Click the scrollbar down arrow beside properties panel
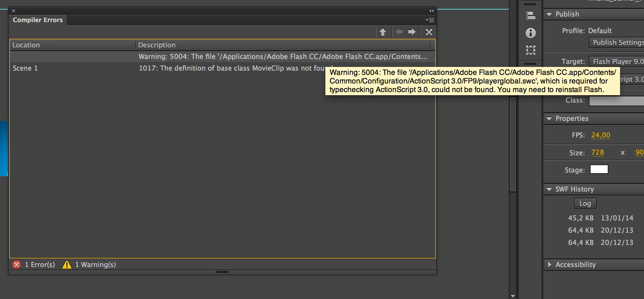This screenshot has height=299, width=644. click(513, 296)
